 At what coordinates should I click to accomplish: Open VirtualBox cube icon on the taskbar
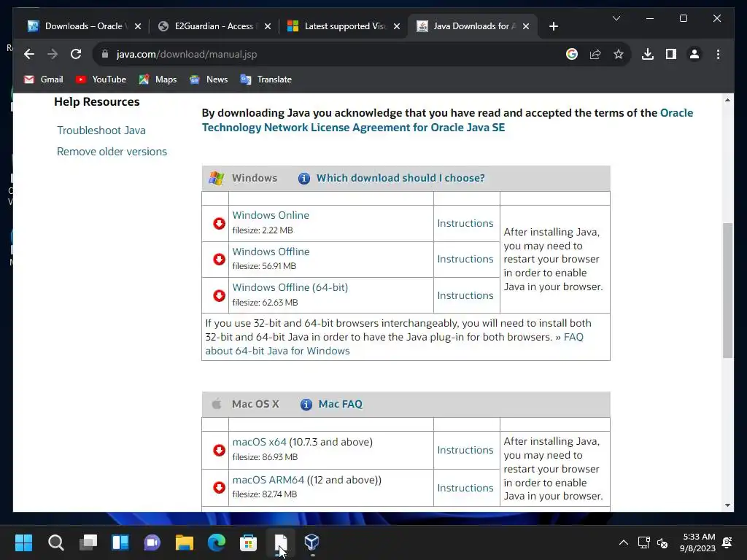point(311,542)
